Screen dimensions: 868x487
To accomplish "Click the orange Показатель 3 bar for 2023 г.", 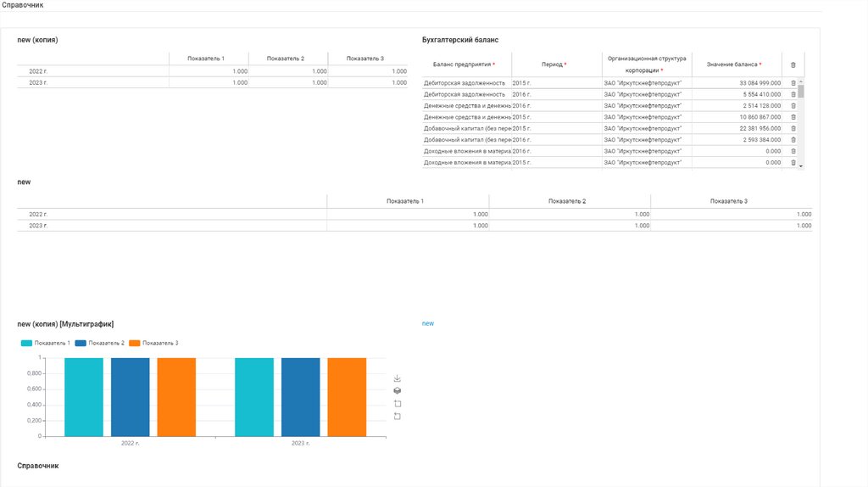I will click(x=347, y=397).
